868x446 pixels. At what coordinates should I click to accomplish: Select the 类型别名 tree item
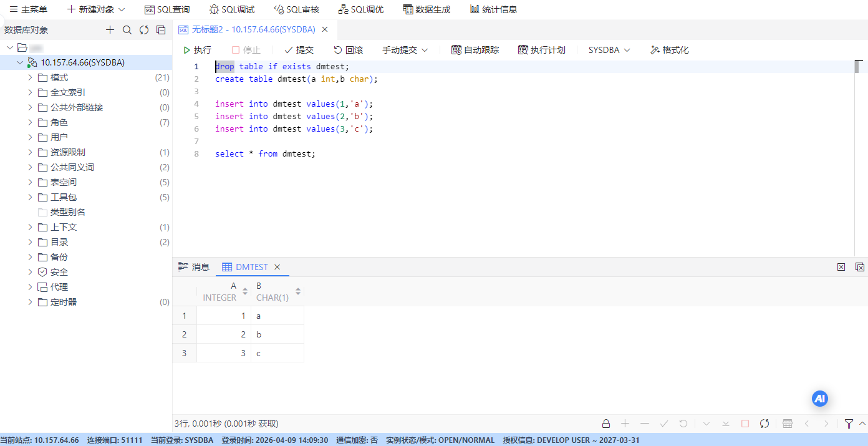point(86,212)
